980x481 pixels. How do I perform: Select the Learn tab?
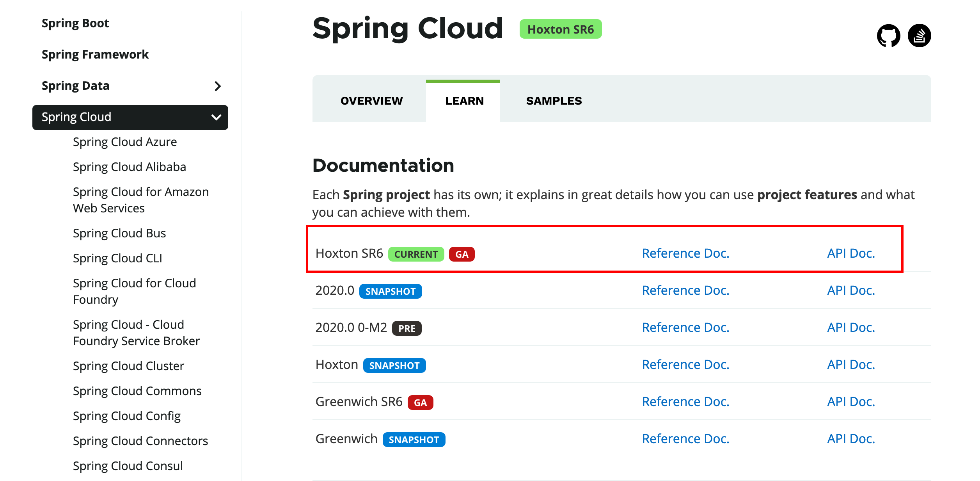click(464, 101)
